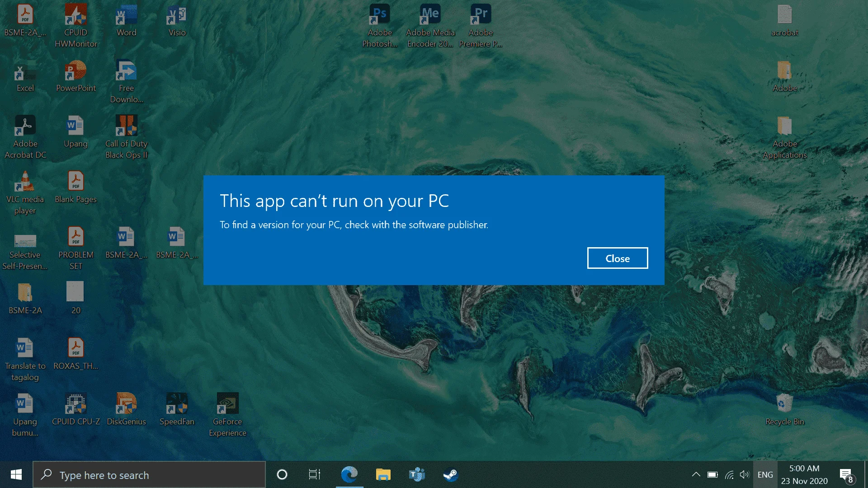The height and width of the screenshot is (488, 868).
Task: Select the Adobe Applications folder
Action: pos(784,137)
